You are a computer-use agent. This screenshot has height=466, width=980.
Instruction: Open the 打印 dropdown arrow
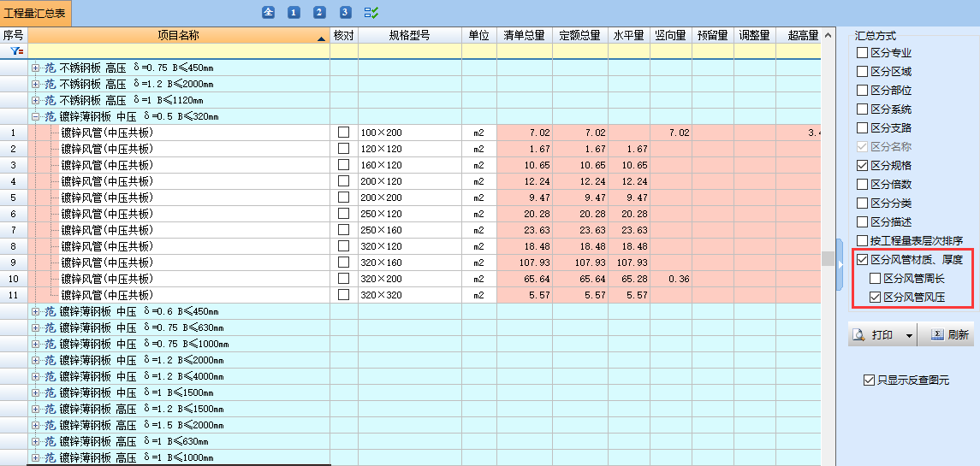[908, 335]
